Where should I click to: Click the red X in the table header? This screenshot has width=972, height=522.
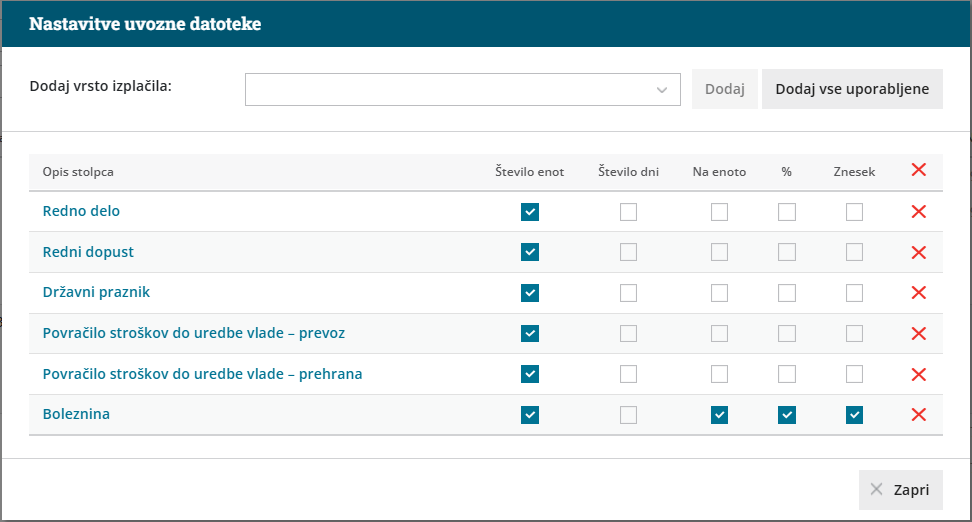919,171
